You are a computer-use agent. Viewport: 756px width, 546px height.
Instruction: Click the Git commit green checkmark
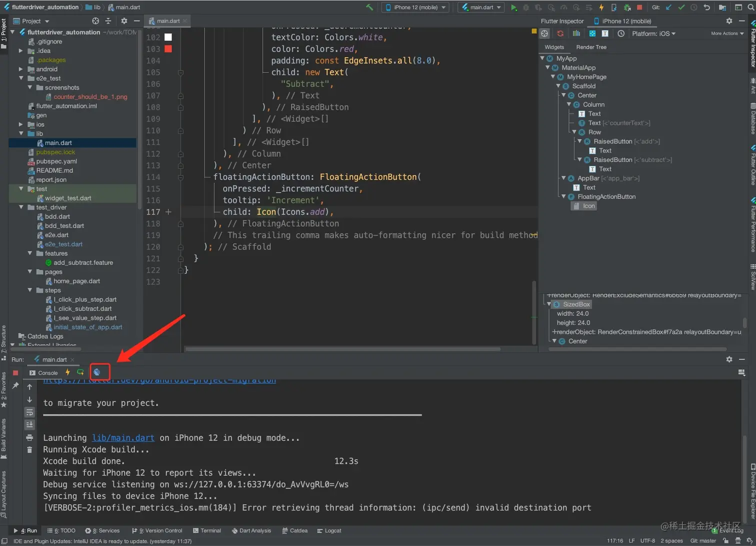(x=681, y=7)
